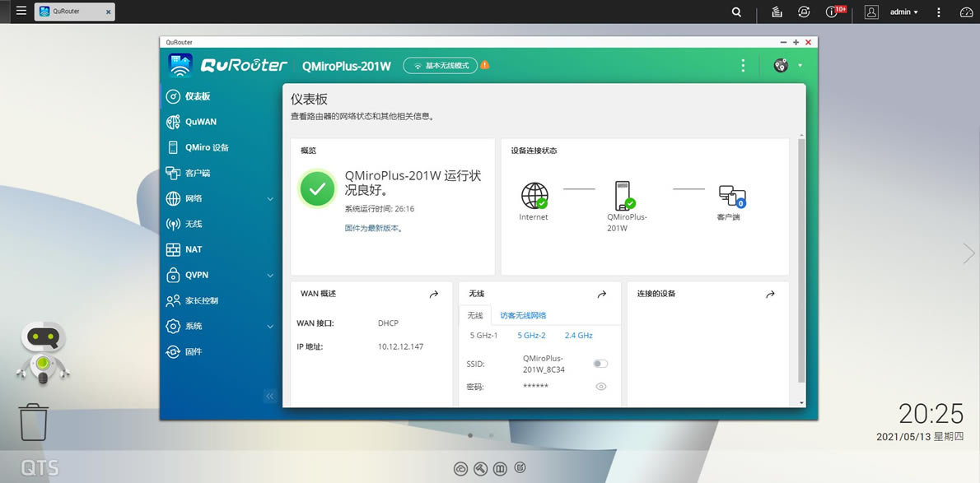Open the QuRouter header three-dot menu
980x483 pixels.
743,65
